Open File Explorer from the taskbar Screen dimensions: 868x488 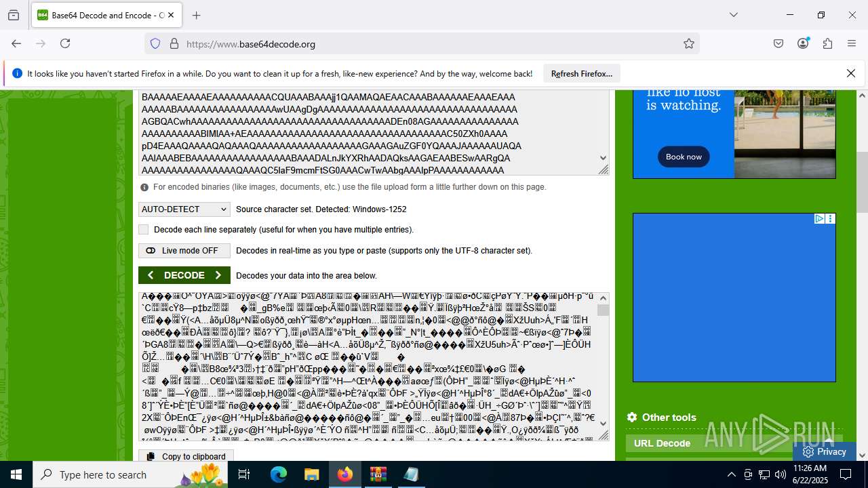pos(311,474)
